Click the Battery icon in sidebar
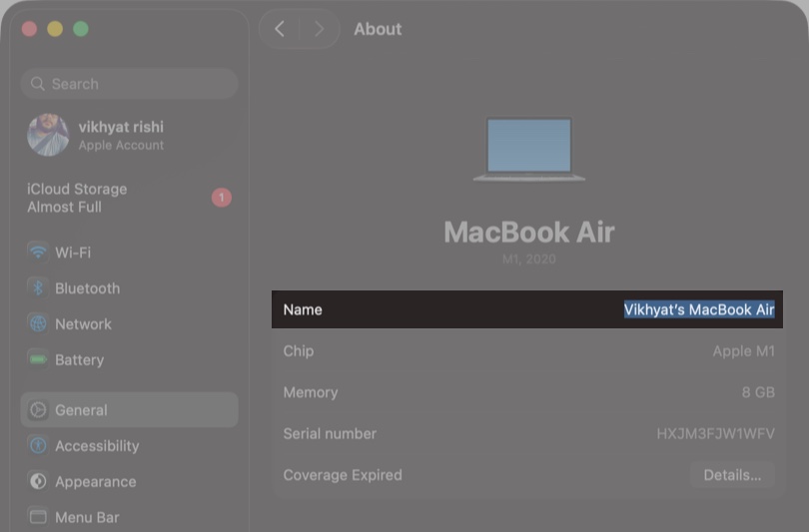Viewport: 809px width, 532px height. [x=38, y=359]
